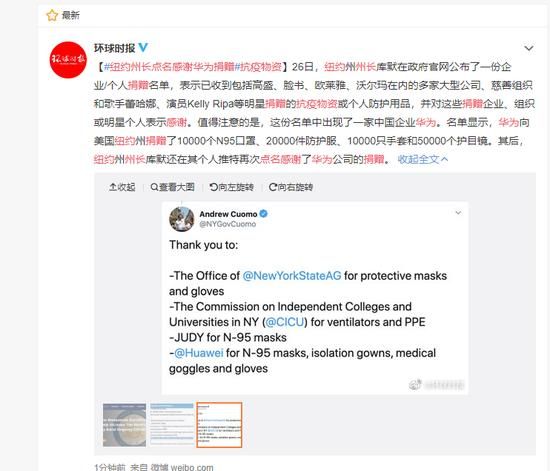
Task: Open the 抗疫物资 hashtag link
Action: 258,67
